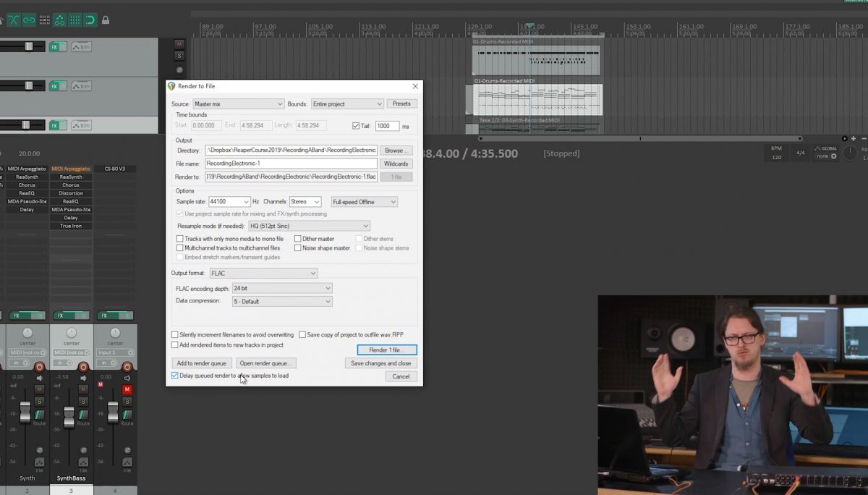
Task: Uncheck Delay queued render to allow samples to load
Action: point(174,376)
